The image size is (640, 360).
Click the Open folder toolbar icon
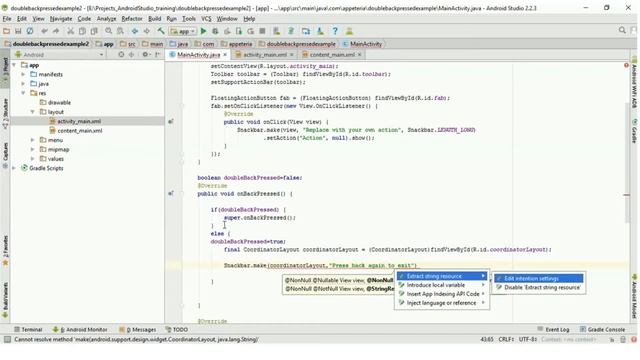(6, 31)
